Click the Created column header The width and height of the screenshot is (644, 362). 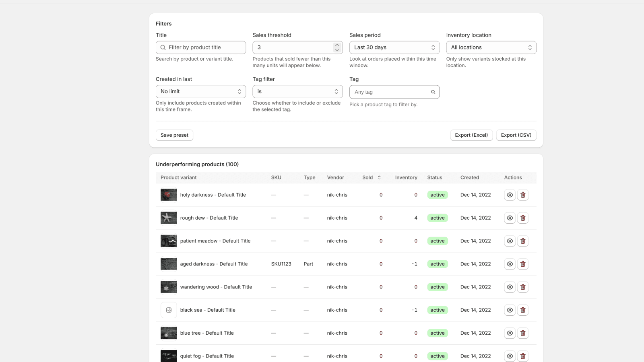click(x=470, y=177)
